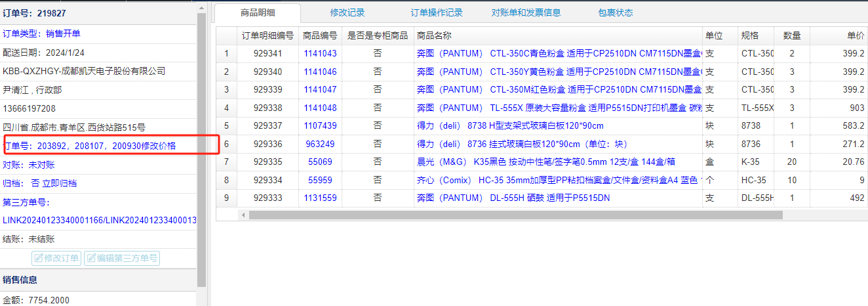868x306 pixels.
Task: Select the 商品明细 tab
Action: coord(258,12)
